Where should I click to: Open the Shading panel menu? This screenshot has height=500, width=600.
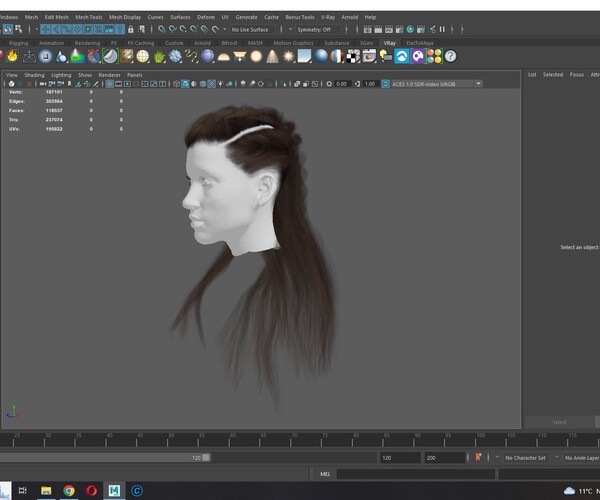(x=34, y=75)
